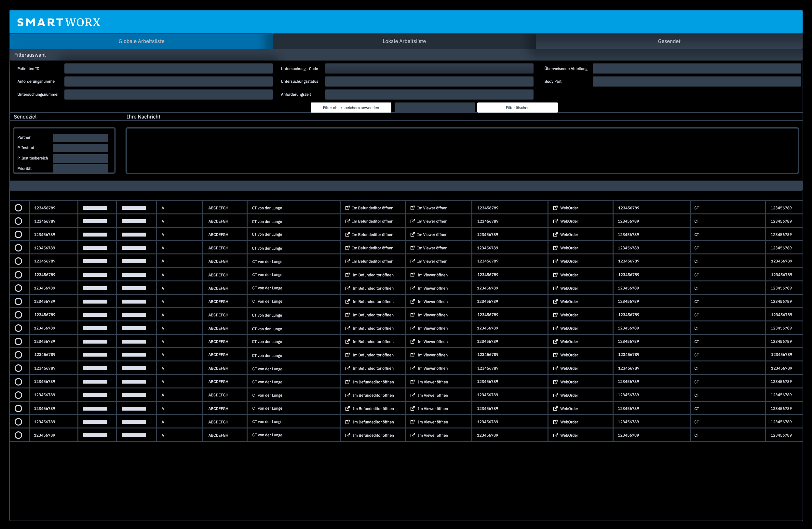Open Überweisende Abteilung filter field
812x529 pixels.
tap(697, 68)
